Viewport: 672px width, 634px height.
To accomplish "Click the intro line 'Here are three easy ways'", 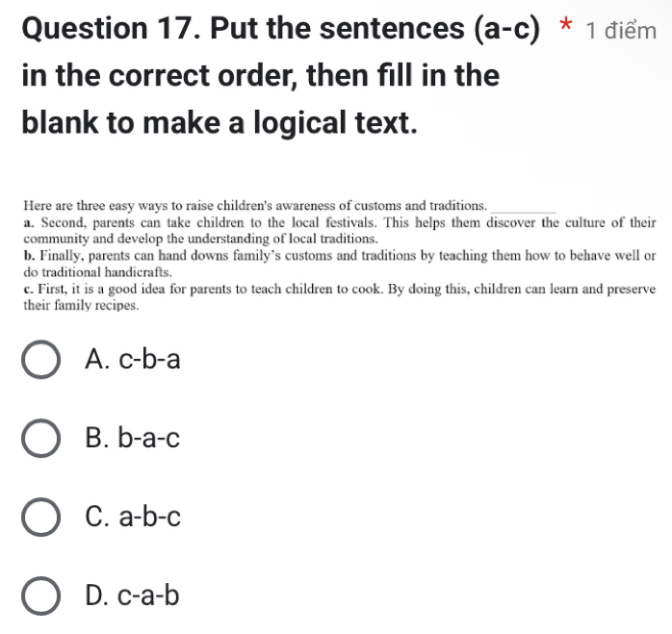I will pos(255,206).
